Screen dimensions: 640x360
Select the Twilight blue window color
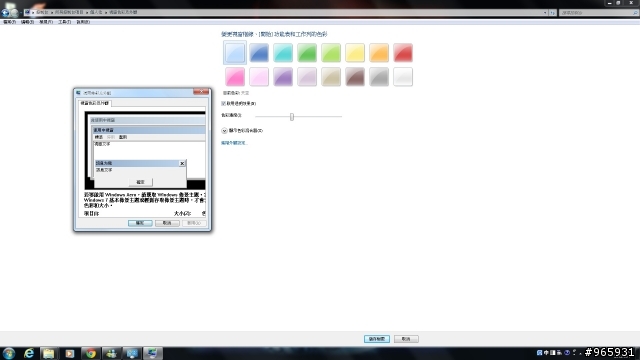pos(259,53)
